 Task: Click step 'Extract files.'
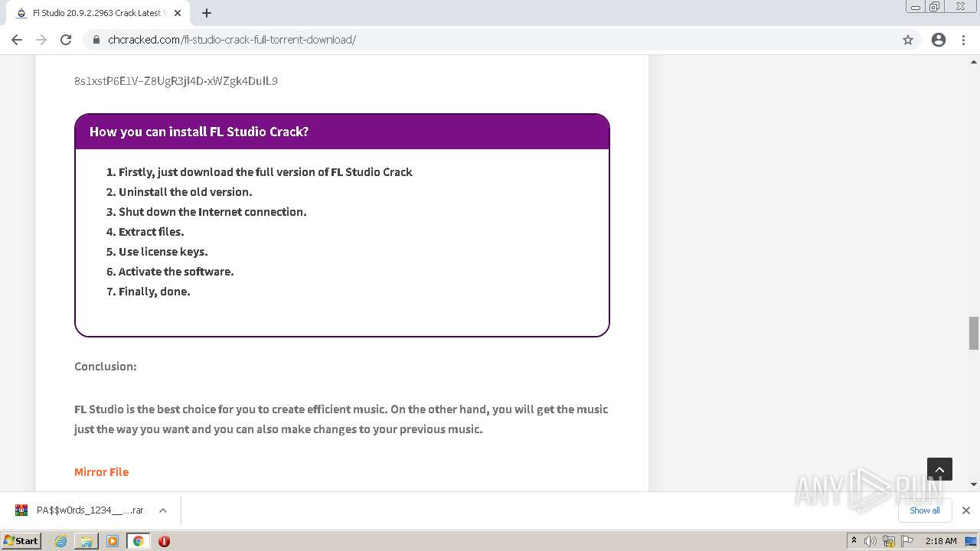coord(152,232)
